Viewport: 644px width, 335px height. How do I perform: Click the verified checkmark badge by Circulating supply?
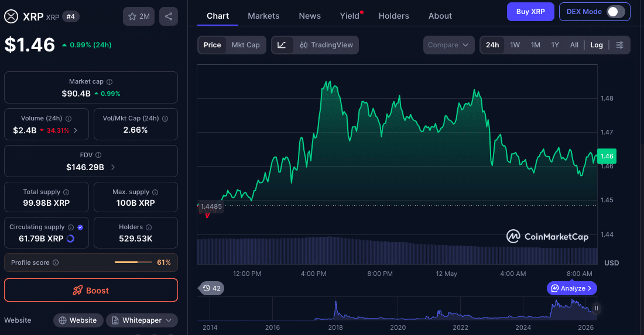[80, 227]
